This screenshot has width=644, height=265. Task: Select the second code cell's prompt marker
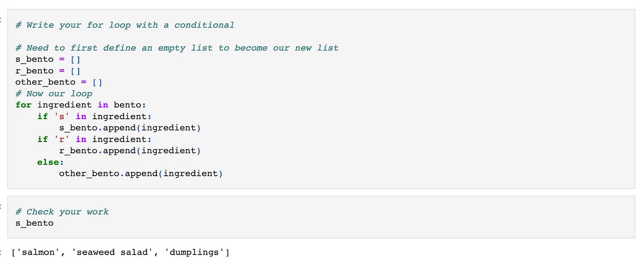[x=1, y=207]
